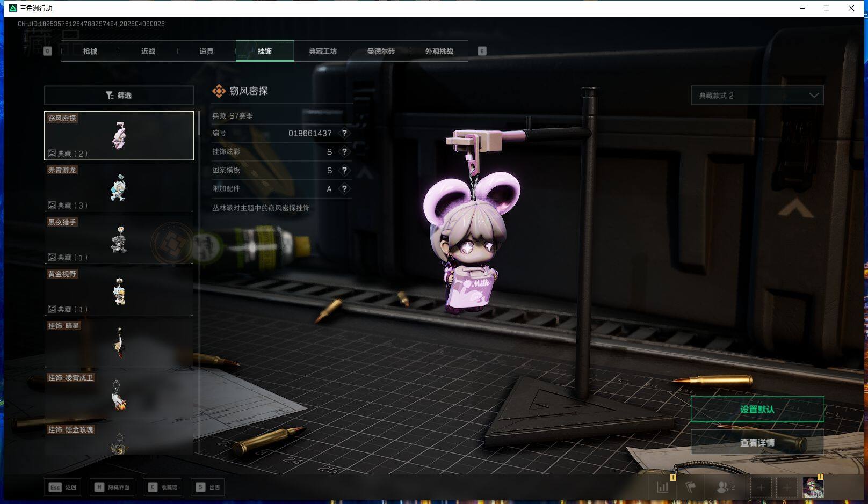Click the first empty squad slot plus
Image resolution: width=868 pixels, height=504 pixels.
(761, 487)
